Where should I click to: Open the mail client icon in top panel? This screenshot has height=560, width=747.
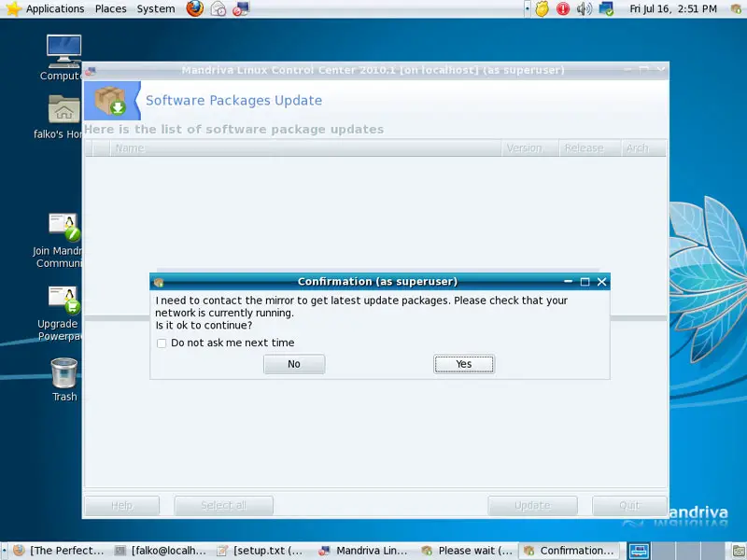pyautogui.click(x=218, y=8)
